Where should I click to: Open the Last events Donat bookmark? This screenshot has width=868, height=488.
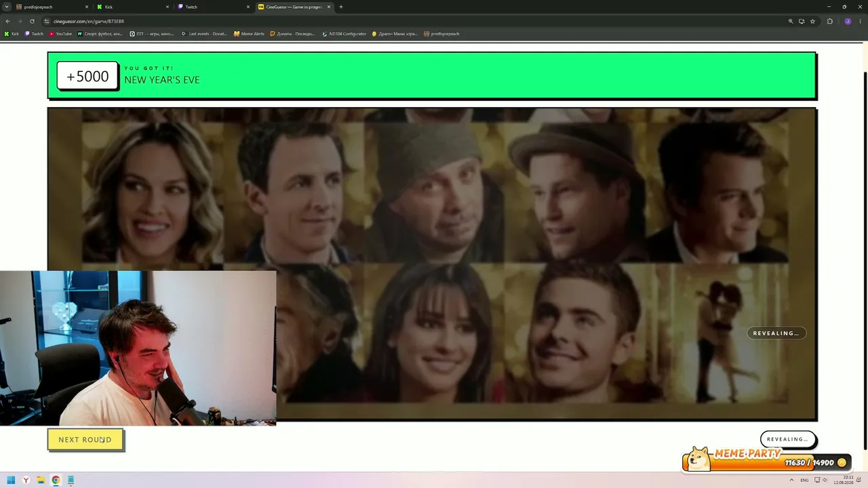(x=204, y=34)
